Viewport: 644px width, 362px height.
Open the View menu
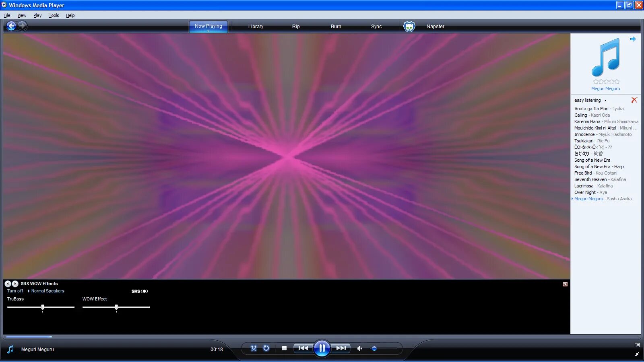22,15
